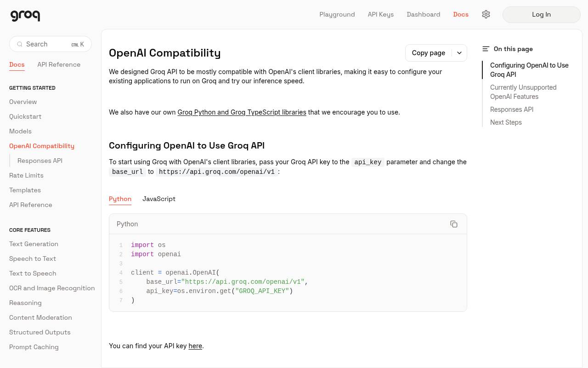The width and height of the screenshot is (588, 368).
Task: Click the search magnifier icon
Action: (20, 44)
